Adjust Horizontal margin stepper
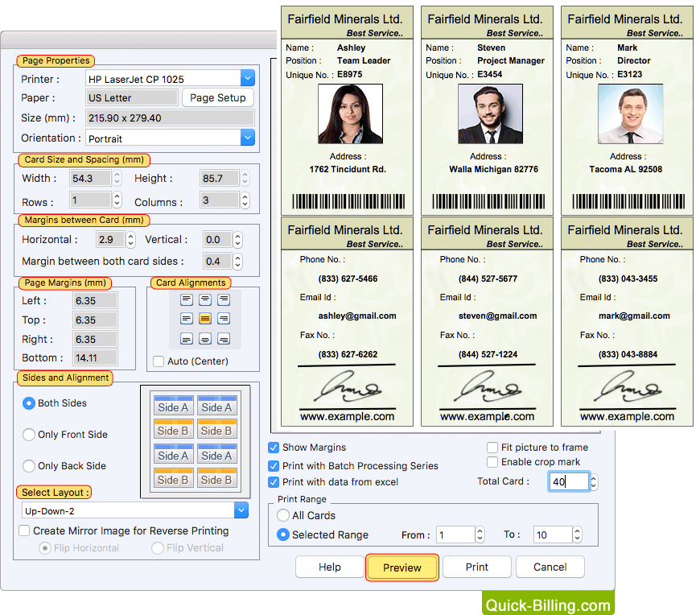 click(x=130, y=240)
